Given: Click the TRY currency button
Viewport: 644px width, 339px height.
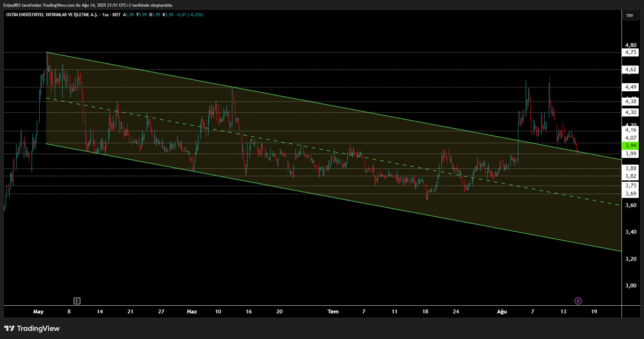Looking at the screenshot, I should (630, 16).
